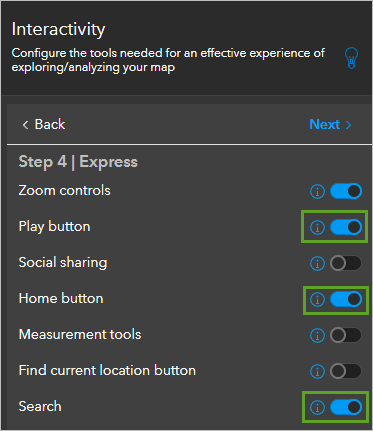Go Back to the previous step
This screenshot has height=431, width=373.
click(43, 124)
